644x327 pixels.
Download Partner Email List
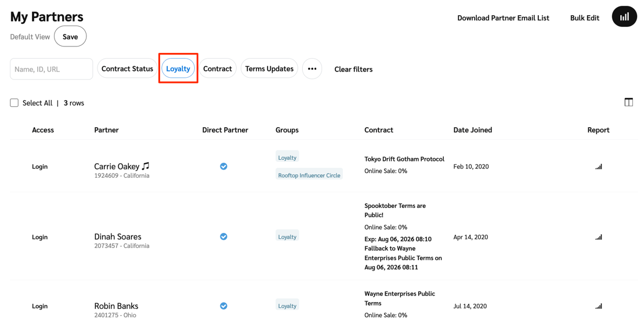pos(503,17)
